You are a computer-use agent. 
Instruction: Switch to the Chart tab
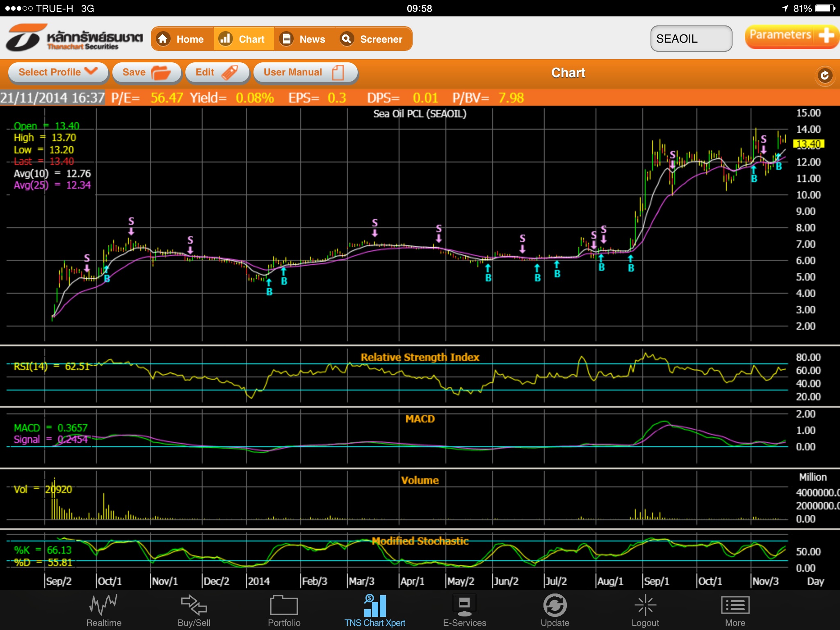[244, 39]
